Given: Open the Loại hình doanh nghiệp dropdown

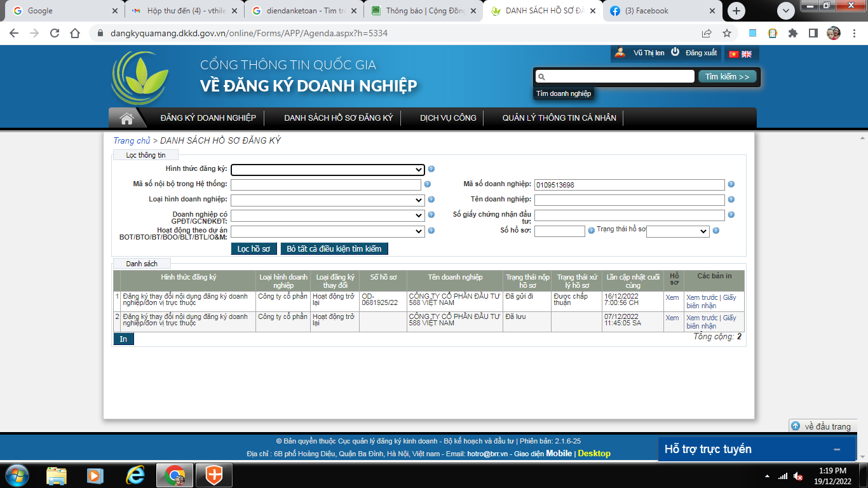Looking at the screenshot, I should point(327,200).
